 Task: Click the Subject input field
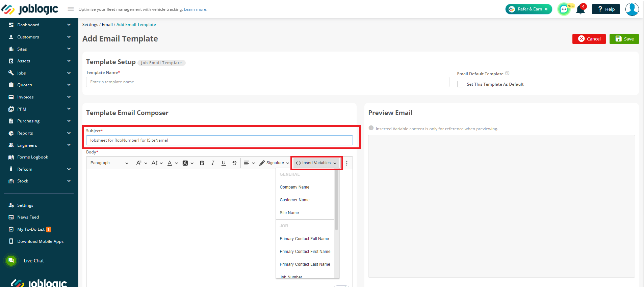tap(220, 140)
